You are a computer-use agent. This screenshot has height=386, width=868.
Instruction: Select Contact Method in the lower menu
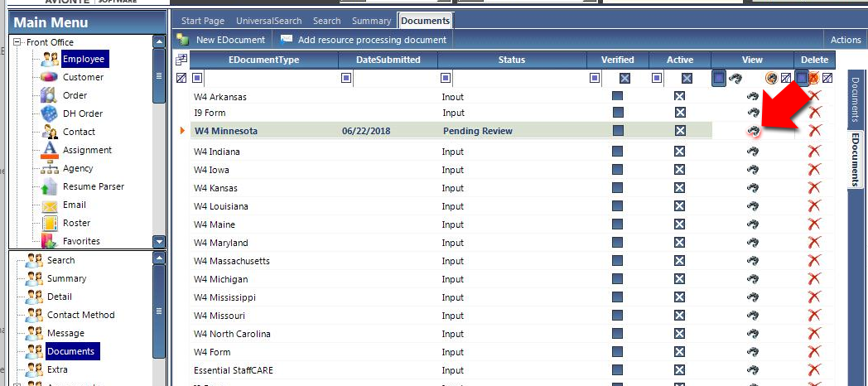point(81,315)
